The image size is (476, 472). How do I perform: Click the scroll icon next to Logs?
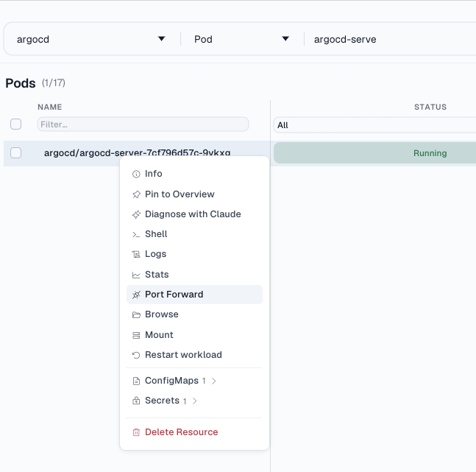(136, 254)
